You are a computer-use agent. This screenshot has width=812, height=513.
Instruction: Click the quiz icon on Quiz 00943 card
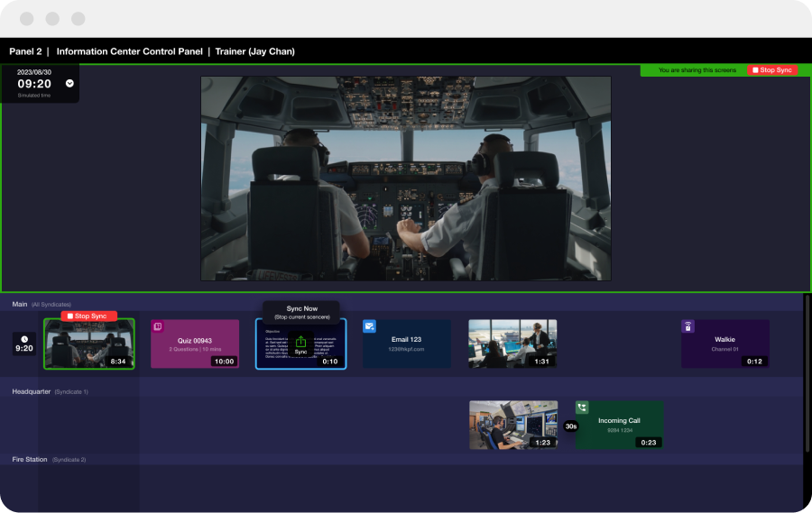(158, 326)
